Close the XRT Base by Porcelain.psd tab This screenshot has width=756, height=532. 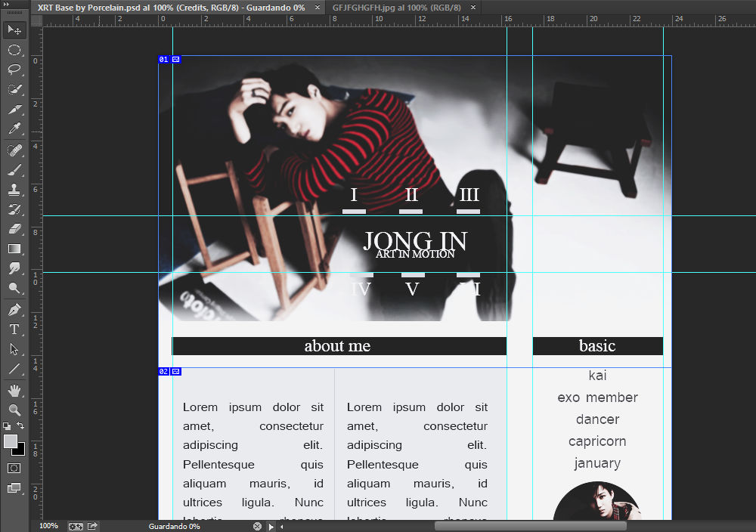pos(317,7)
